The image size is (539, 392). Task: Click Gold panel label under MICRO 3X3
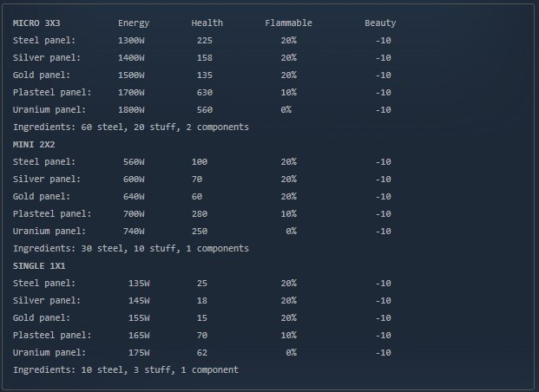(42, 75)
